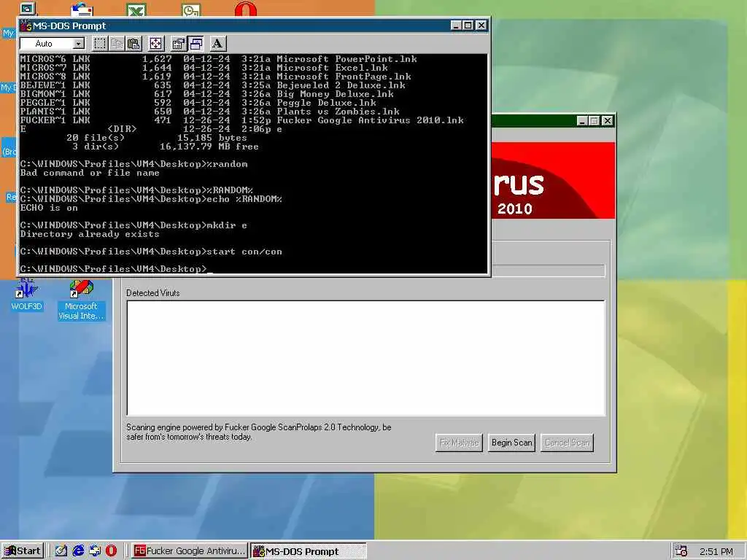Select MS-DOS Prompt taskbar button
Image resolution: width=747 pixels, height=560 pixels.
pos(309,551)
